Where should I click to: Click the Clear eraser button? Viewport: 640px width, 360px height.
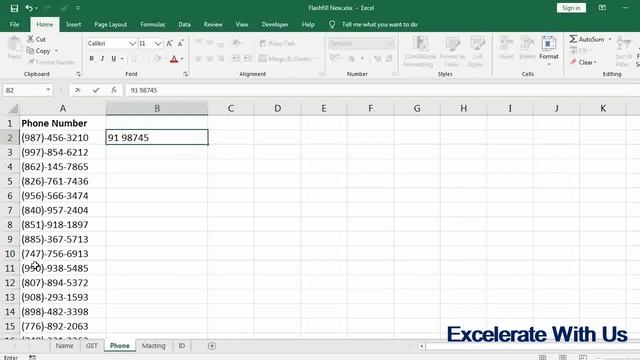583,62
